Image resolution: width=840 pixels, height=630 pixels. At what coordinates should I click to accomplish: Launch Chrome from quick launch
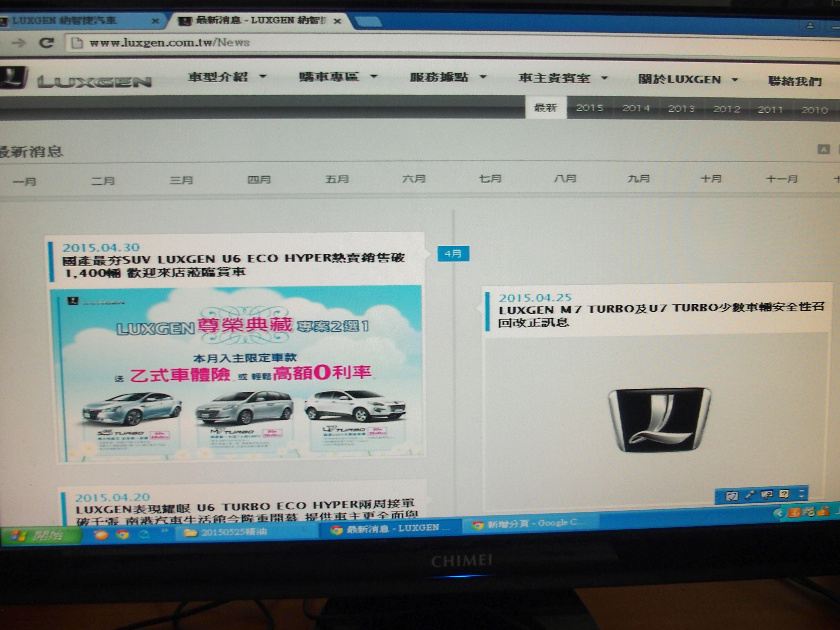pyautogui.click(x=122, y=534)
